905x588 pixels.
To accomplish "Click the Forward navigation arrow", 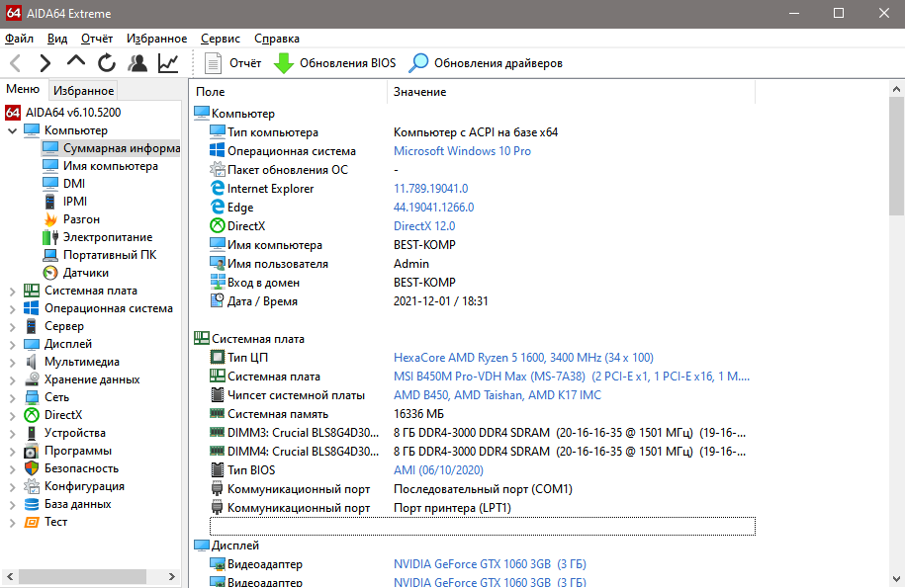I will tap(45, 63).
